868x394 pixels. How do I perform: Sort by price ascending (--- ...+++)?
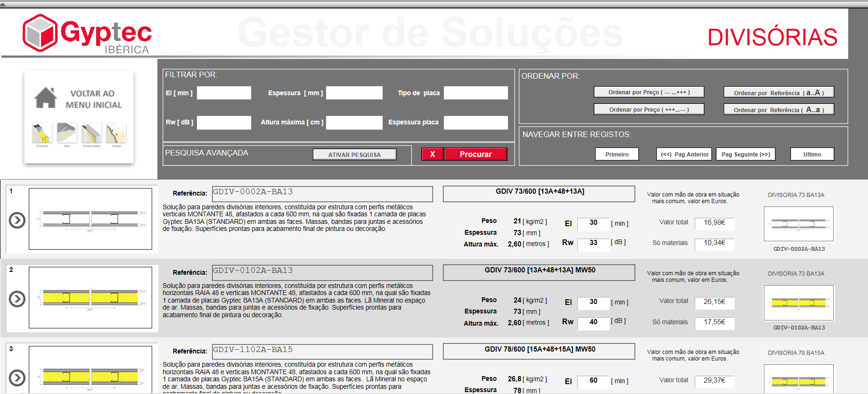click(x=649, y=92)
